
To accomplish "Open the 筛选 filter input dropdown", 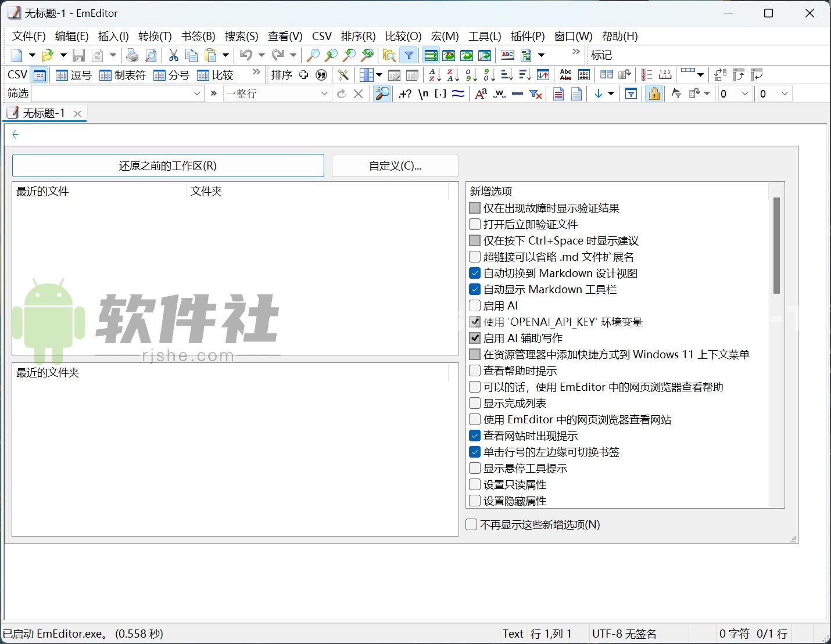I will [197, 93].
